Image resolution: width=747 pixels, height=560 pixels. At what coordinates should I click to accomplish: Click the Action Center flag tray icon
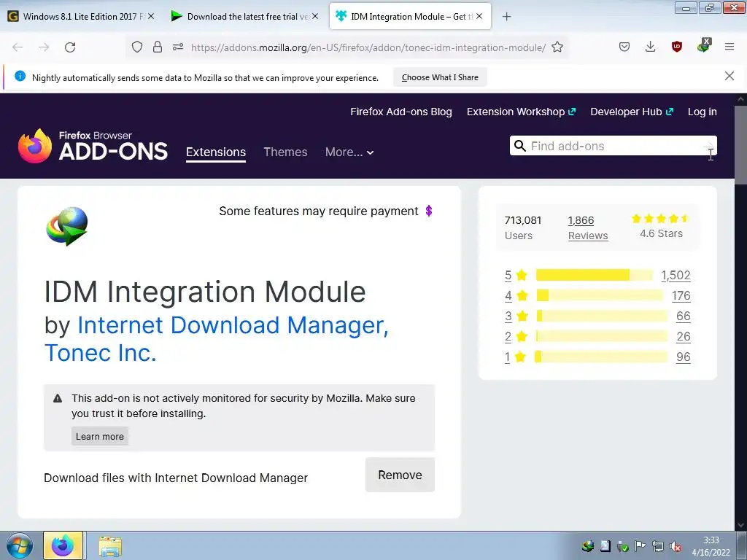click(x=640, y=546)
